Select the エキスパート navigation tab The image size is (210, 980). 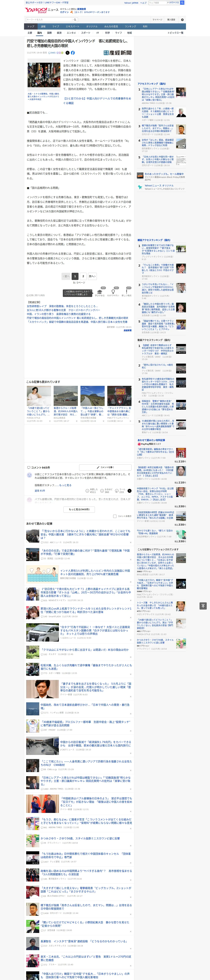coord(72,26)
